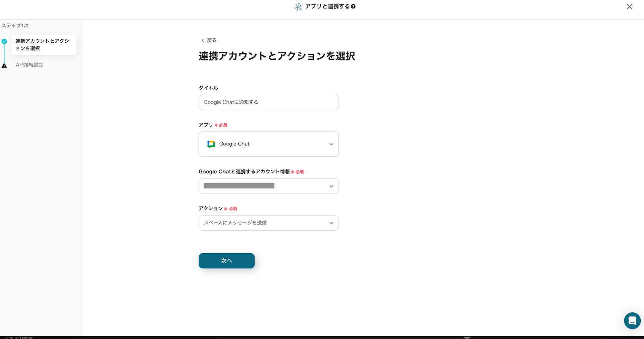
Task: Open the アプリ Google Chat dropdown
Action: point(268,144)
